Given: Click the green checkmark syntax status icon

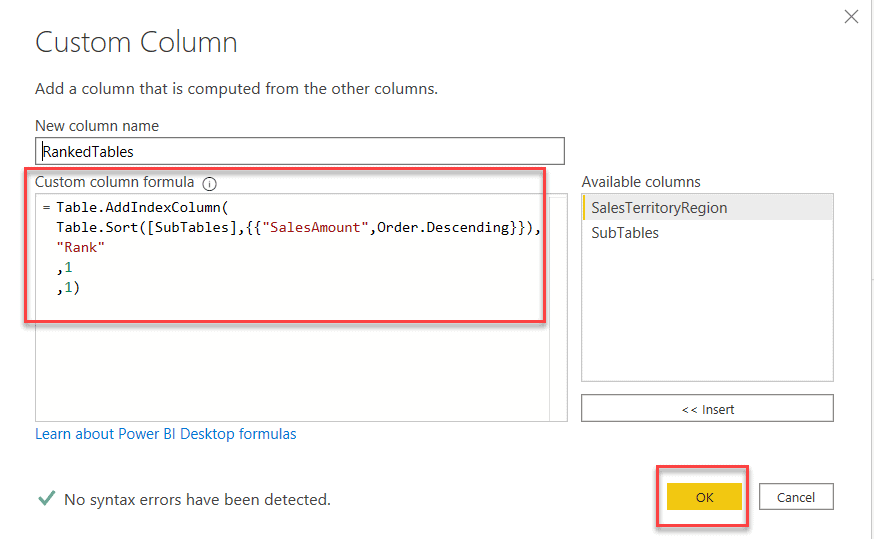Looking at the screenshot, I should [45, 498].
